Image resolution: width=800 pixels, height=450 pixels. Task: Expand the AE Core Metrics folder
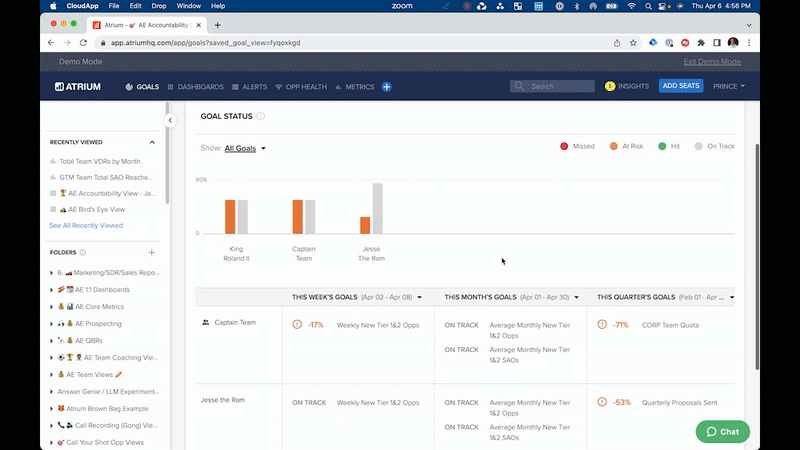click(x=51, y=307)
